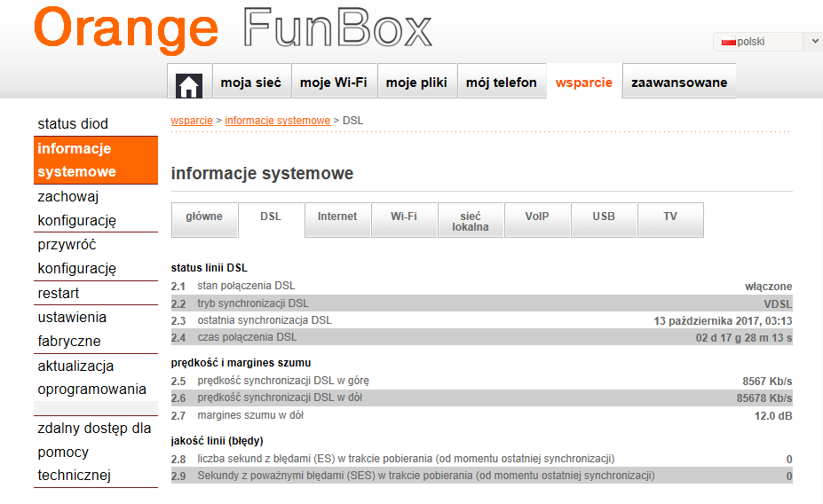Click row 2.1 stan połączenia DSL
This screenshot has width=823, height=504.
point(482,287)
